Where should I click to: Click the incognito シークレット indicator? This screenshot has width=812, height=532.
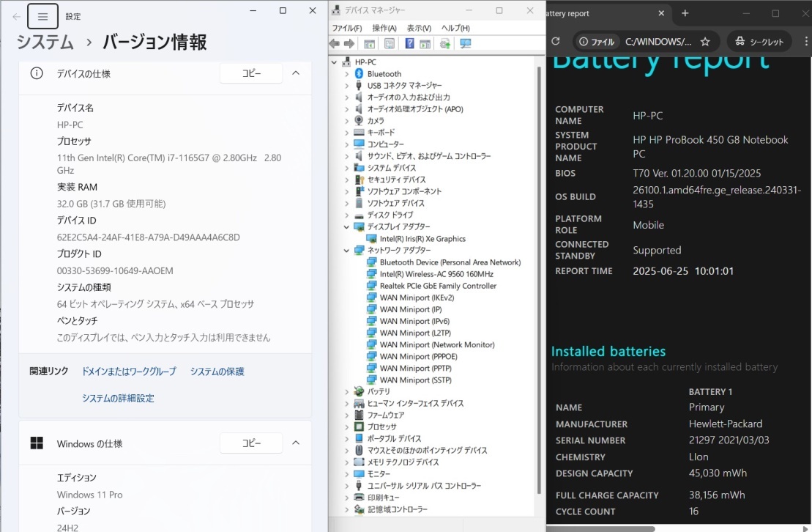(759, 42)
